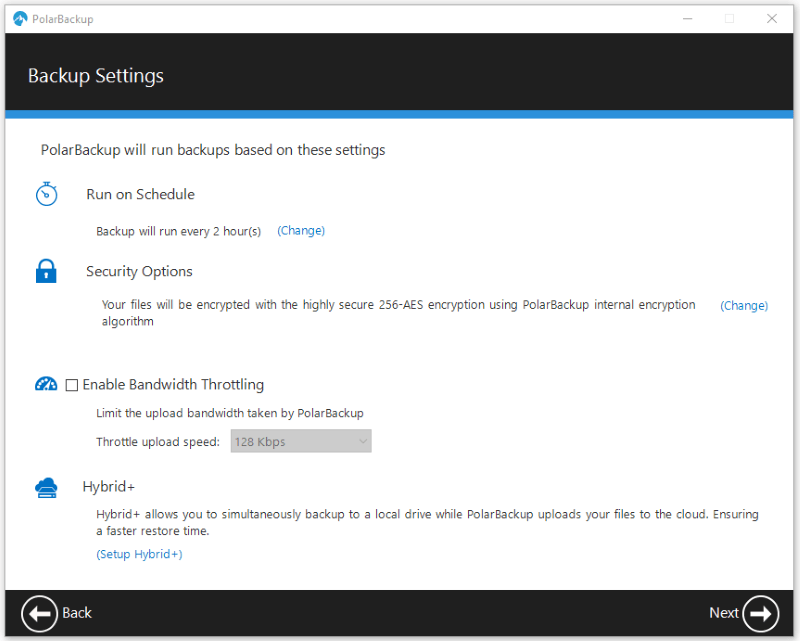Minimize the PolarBackup window
800x641 pixels.
tap(688, 19)
